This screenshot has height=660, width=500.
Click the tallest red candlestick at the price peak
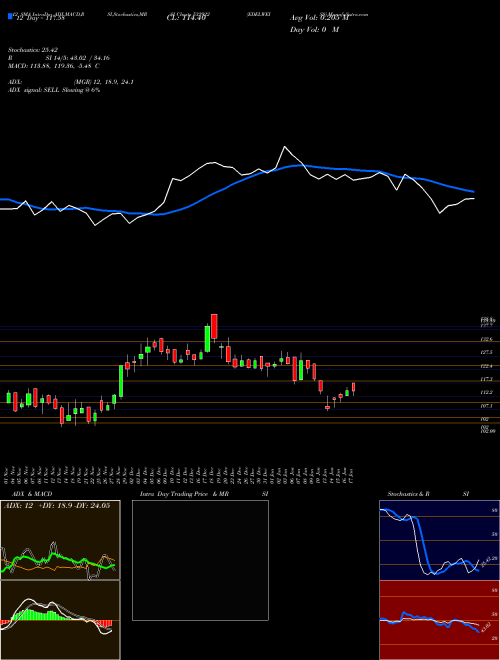(214, 327)
